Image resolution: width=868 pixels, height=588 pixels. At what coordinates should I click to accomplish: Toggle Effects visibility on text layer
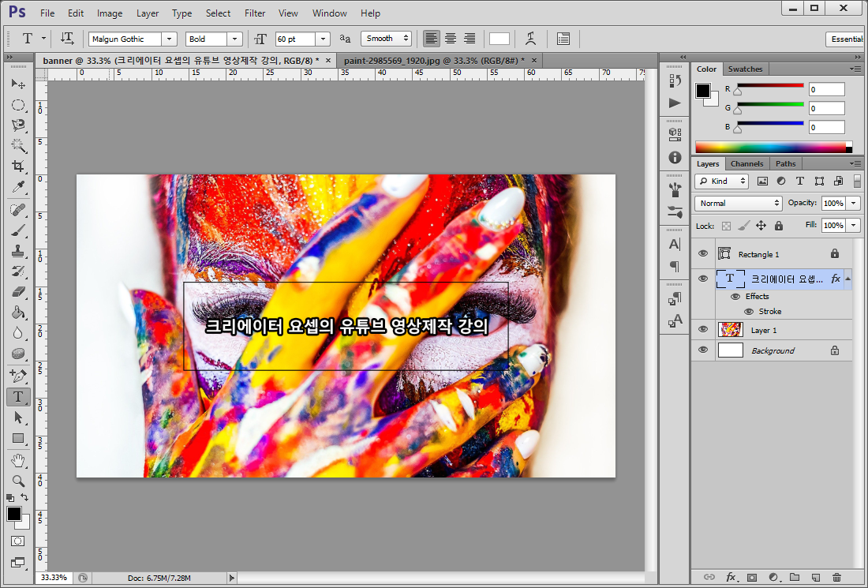(x=735, y=297)
